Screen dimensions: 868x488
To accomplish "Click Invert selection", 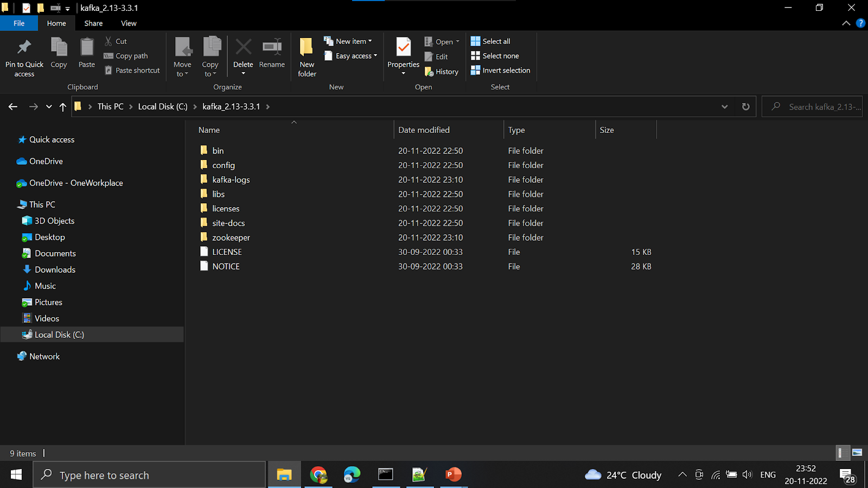I will click(x=500, y=70).
